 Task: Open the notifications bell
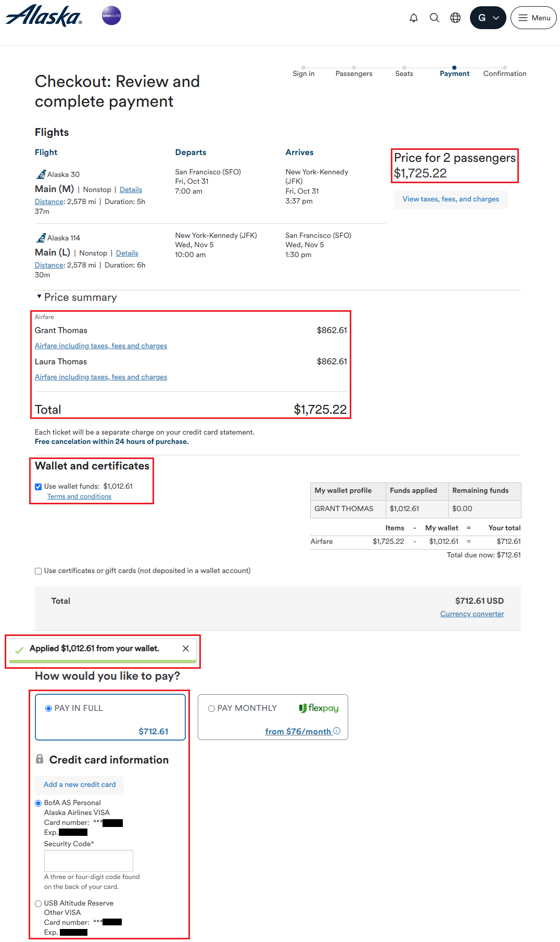pos(414,18)
